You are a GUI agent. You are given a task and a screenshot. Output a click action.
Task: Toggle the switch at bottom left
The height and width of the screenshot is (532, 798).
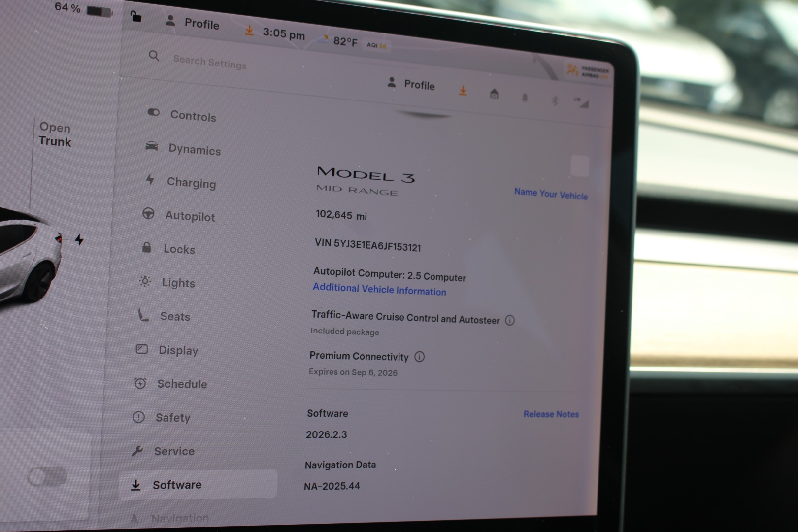pos(47,476)
